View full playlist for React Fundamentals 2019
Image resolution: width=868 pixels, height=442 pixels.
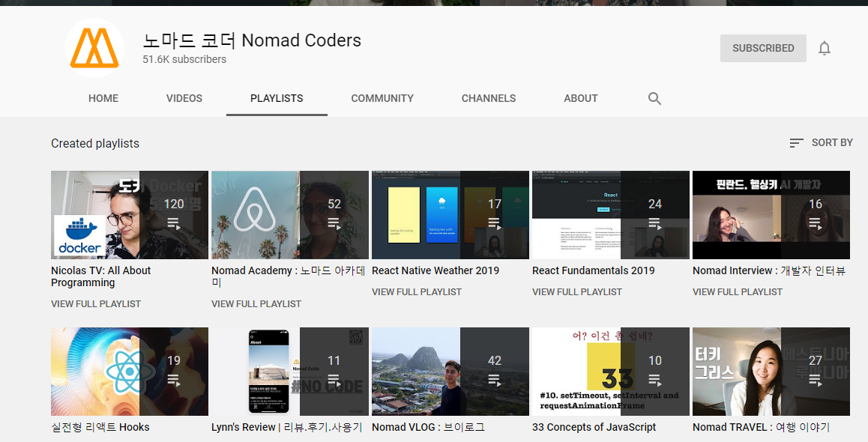[577, 292]
